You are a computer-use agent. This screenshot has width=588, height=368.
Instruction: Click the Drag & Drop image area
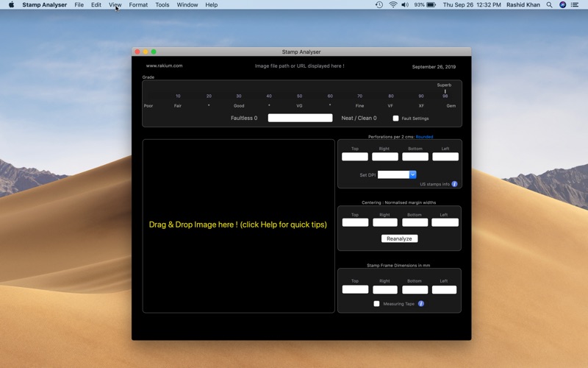pos(238,226)
